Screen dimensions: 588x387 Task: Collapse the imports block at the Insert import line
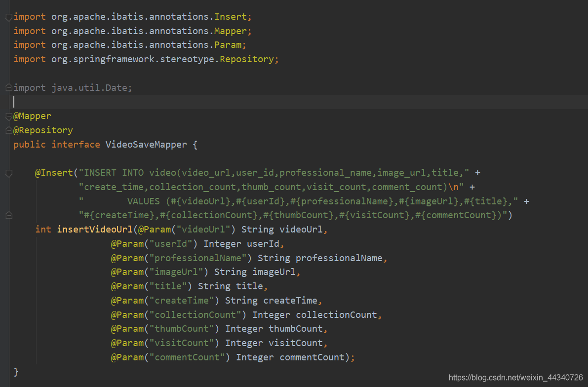pos(9,17)
